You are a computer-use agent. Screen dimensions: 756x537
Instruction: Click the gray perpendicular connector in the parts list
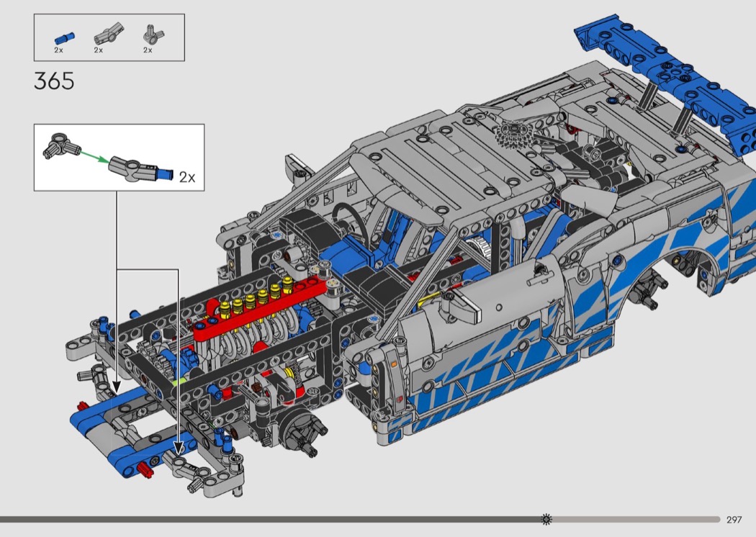coord(150,35)
